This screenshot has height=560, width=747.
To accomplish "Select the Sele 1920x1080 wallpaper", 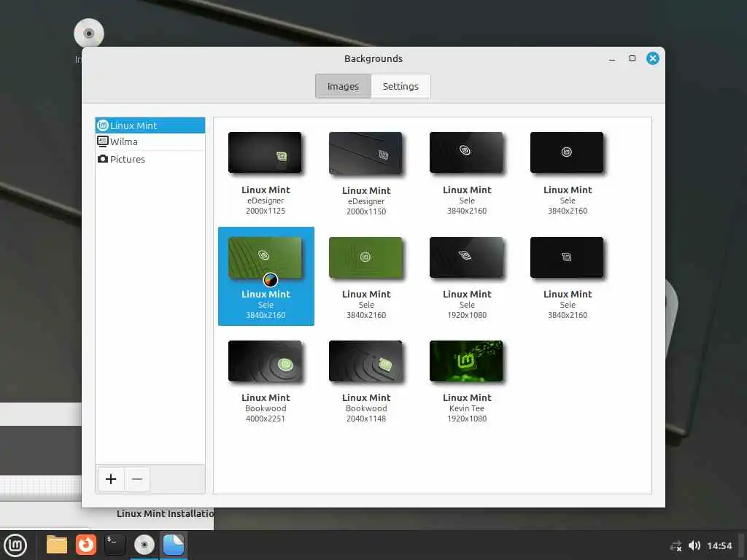I will coord(466,257).
